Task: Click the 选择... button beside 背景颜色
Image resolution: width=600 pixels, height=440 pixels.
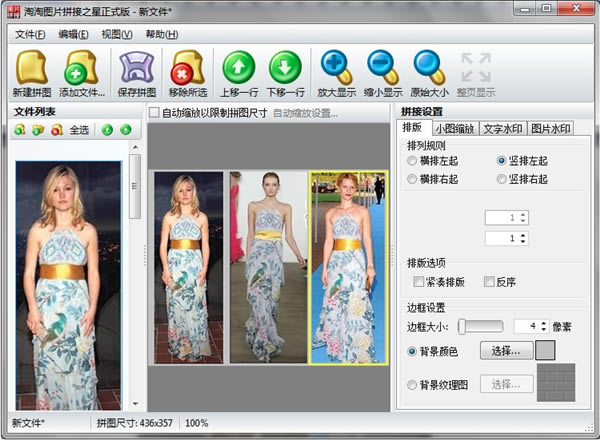Action: tap(506, 351)
